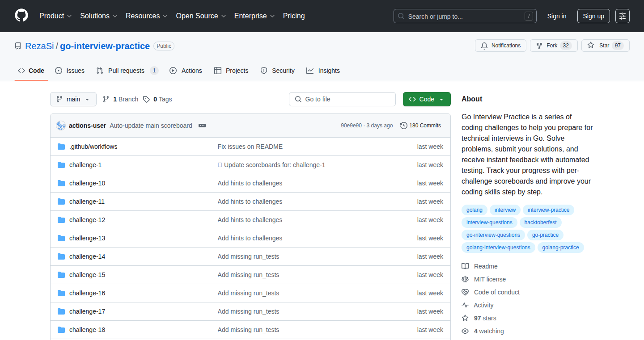Click the branch icon next to 1 Branch
Screen dimensions: 644x340
pyautogui.click(x=106, y=99)
